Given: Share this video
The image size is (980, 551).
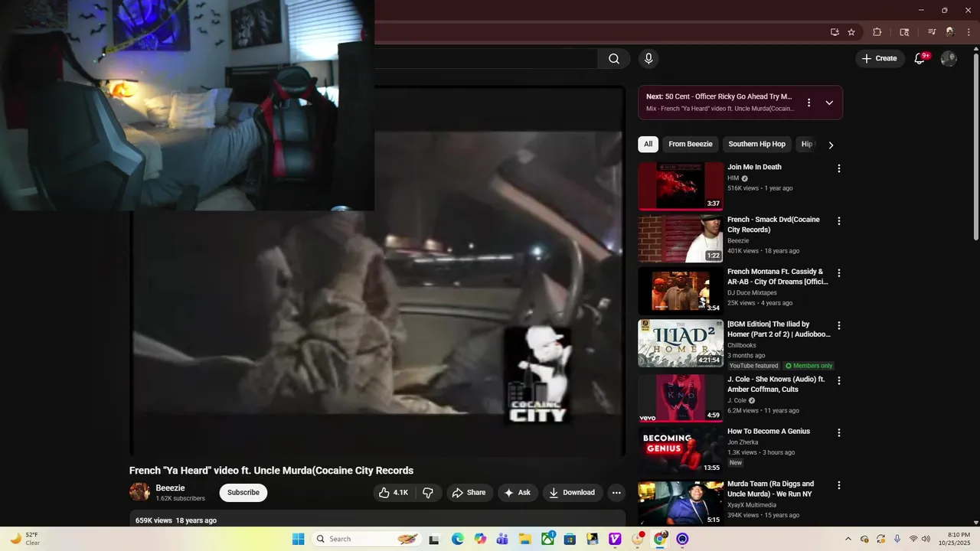Looking at the screenshot, I should tap(469, 493).
